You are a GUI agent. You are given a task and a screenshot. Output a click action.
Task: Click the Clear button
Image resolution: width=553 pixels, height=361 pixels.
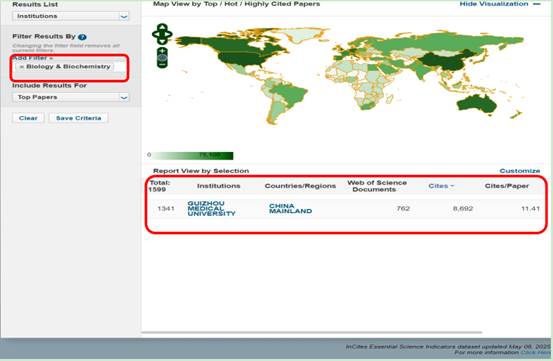(x=28, y=118)
